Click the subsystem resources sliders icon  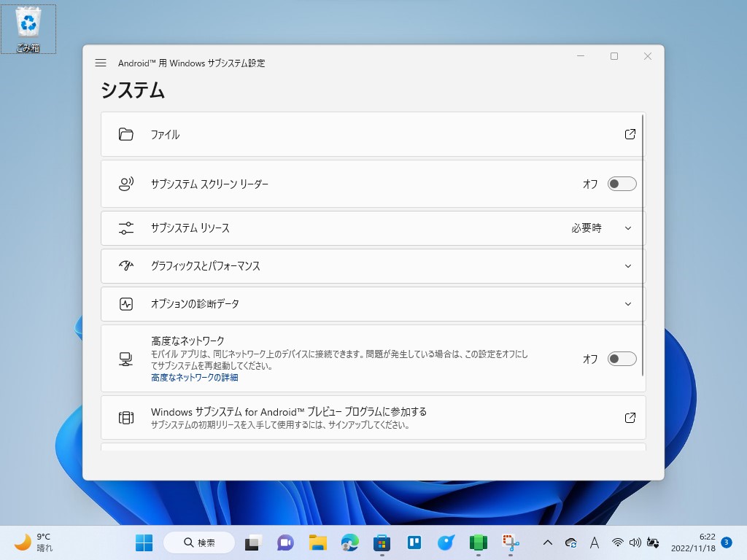[x=126, y=227]
